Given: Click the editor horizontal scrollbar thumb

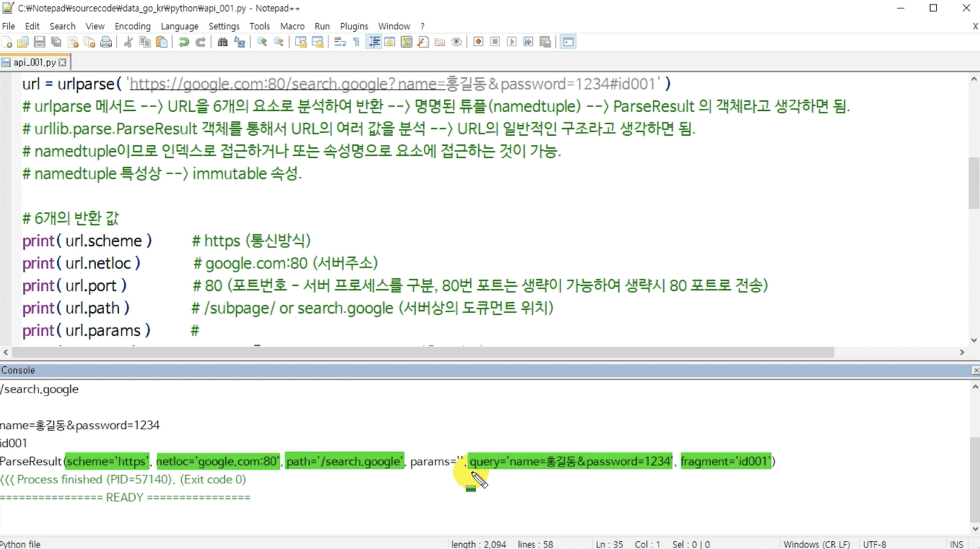Looking at the screenshot, I should pyautogui.click(x=423, y=352).
